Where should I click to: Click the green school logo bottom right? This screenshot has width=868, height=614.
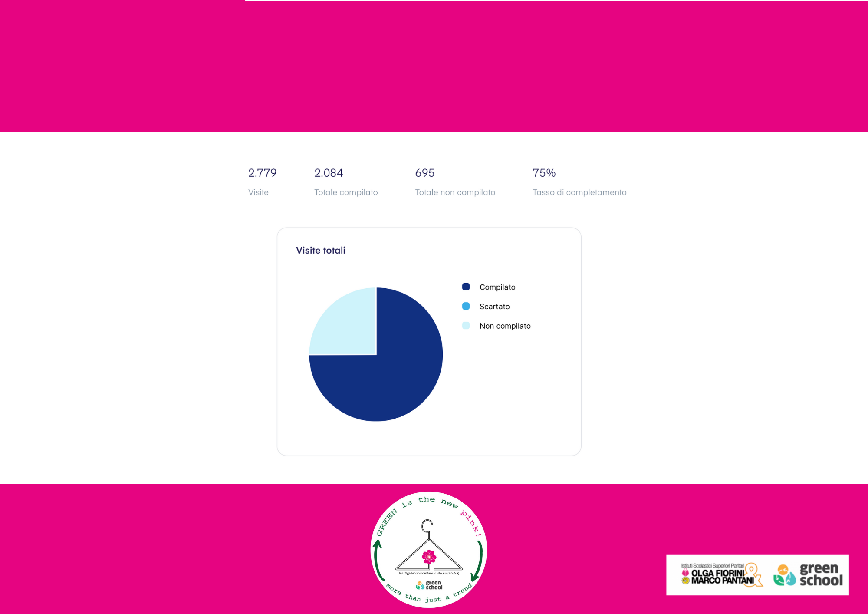(x=808, y=575)
